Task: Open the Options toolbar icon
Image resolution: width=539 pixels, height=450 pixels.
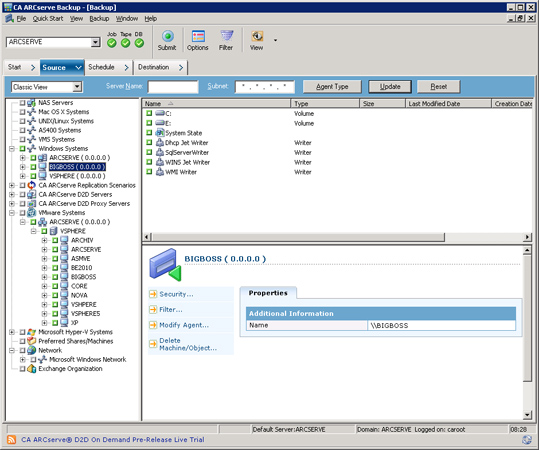Action: coord(198,36)
